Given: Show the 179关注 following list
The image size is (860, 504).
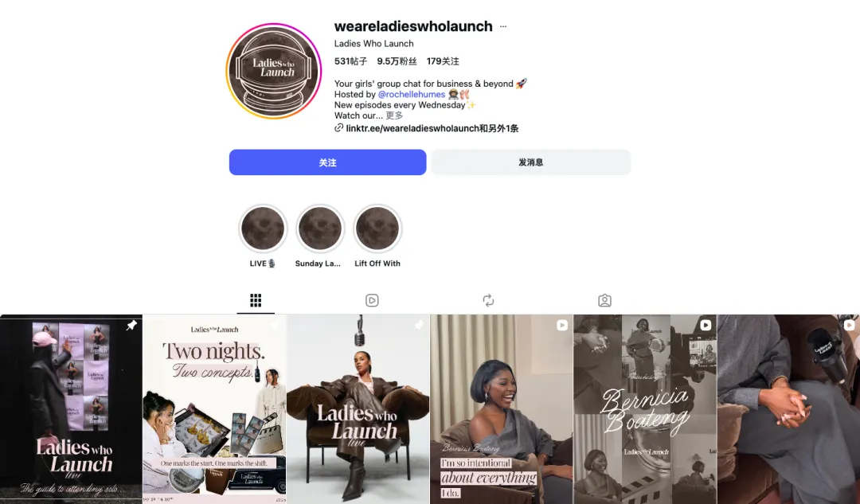Looking at the screenshot, I should point(443,61).
